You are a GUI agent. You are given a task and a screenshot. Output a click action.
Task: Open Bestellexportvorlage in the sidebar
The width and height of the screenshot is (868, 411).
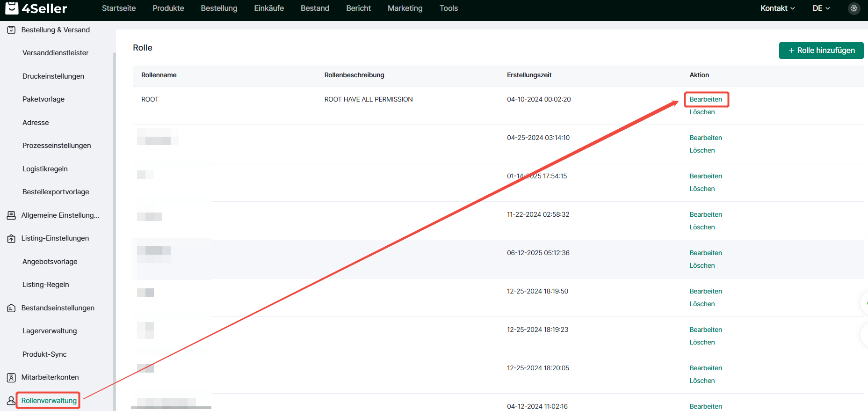[x=56, y=192]
